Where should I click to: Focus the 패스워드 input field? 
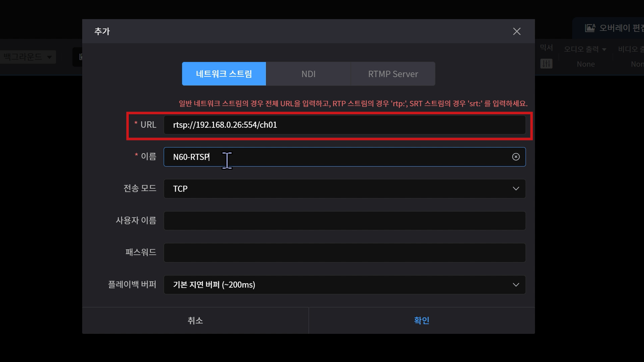344,253
